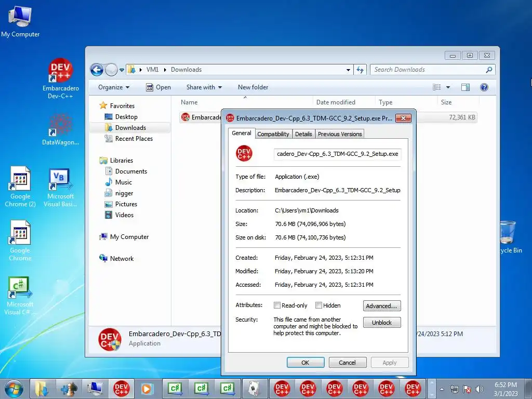Click the network tray icon
532x399 pixels.
pos(454,389)
